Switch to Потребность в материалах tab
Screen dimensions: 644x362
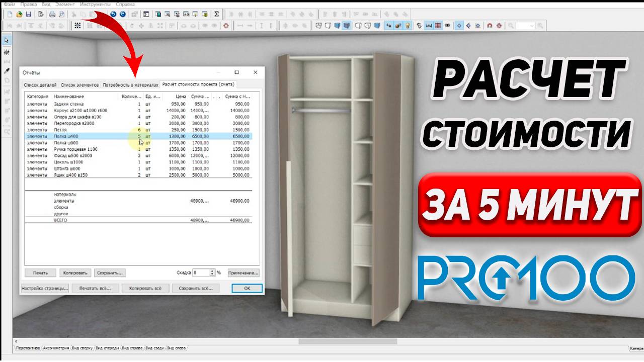pyautogui.click(x=130, y=85)
